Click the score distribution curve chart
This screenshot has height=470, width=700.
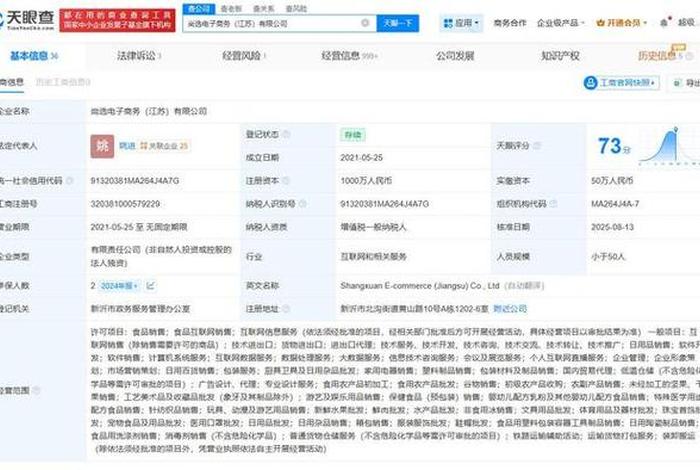[x=669, y=146]
